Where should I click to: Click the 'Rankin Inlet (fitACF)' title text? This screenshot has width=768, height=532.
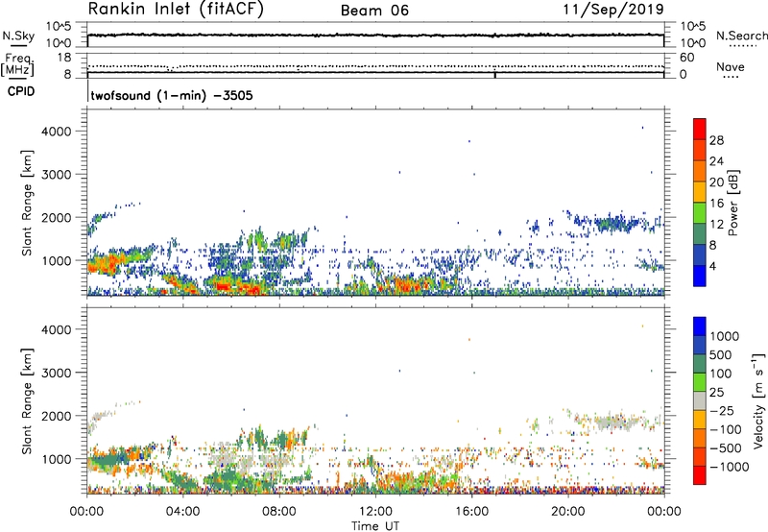pyautogui.click(x=176, y=10)
